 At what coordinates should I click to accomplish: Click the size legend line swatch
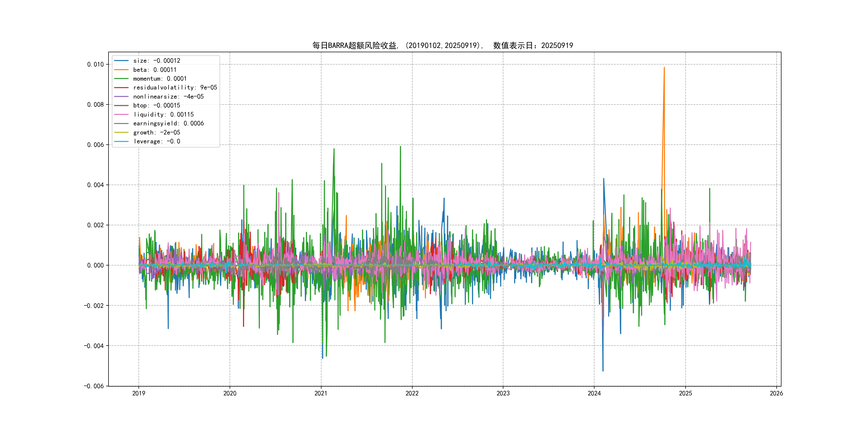[121, 61]
